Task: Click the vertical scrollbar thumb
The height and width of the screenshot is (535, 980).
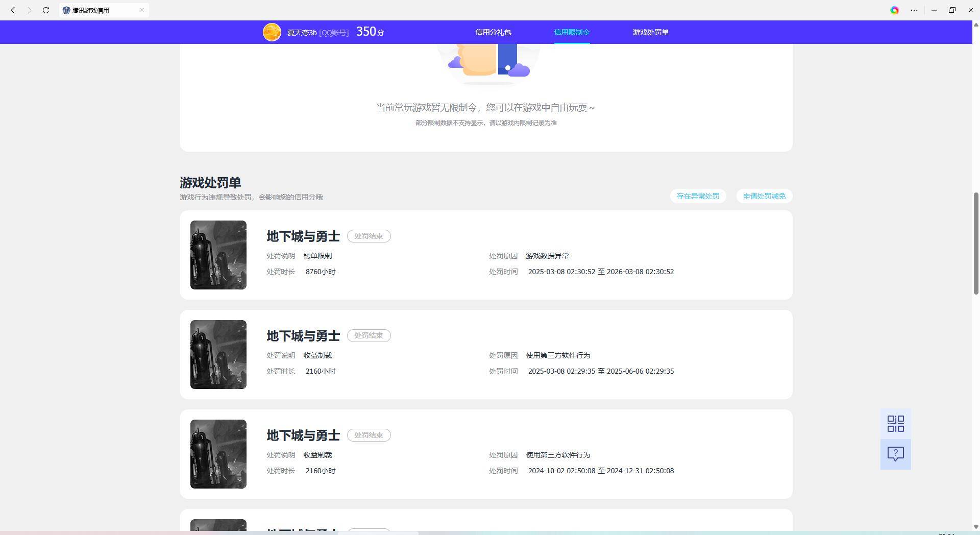Action: click(x=976, y=243)
